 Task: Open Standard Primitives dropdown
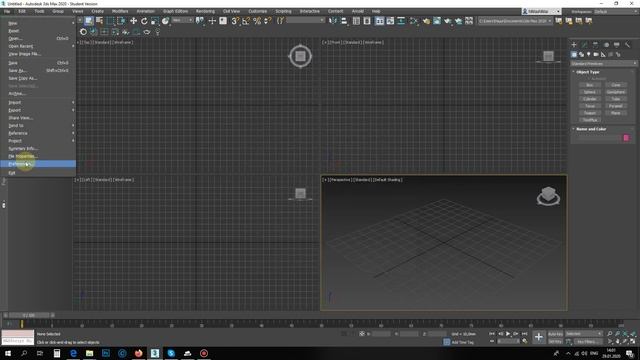(603, 64)
